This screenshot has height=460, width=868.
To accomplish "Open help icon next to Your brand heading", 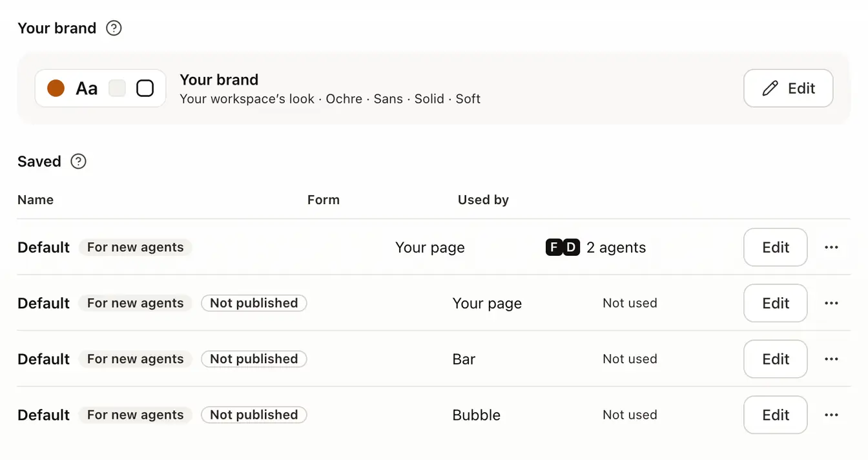I will [x=114, y=28].
